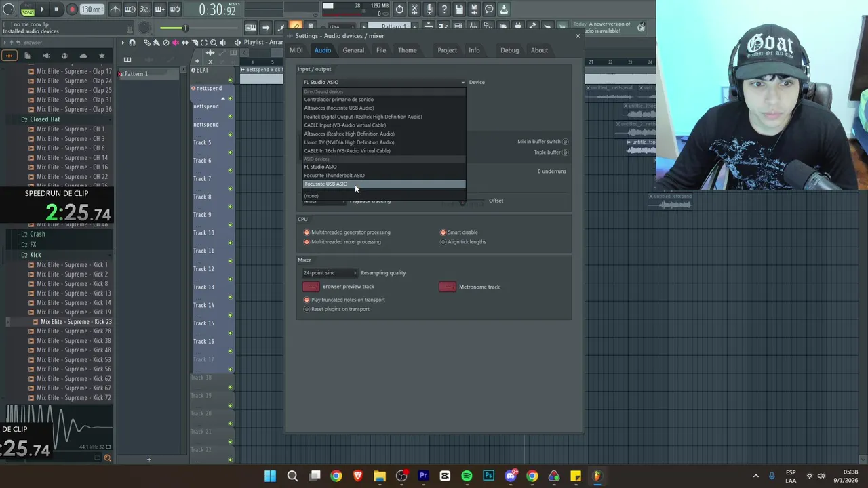Expand the FX folder in browser
This screenshot has width=868, height=488.
tap(33, 244)
